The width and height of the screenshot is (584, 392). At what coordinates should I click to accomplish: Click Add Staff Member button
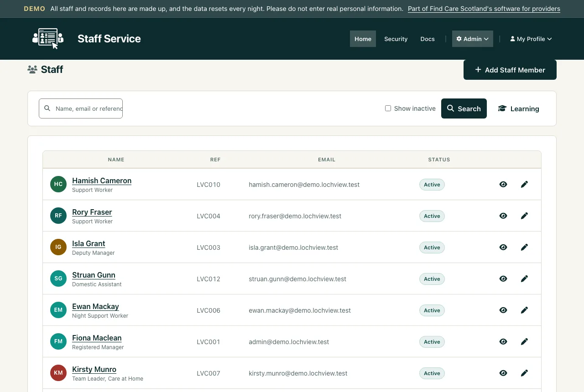510,70
